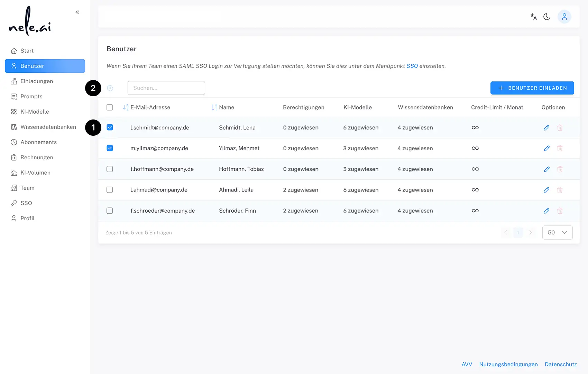Toggle dark mode with the moon icon
Image resolution: width=588 pixels, height=374 pixels.
pyautogui.click(x=547, y=17)
